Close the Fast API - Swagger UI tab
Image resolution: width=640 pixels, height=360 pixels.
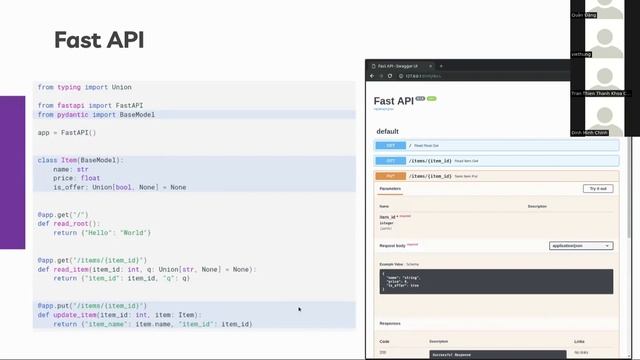coord(430,66)
